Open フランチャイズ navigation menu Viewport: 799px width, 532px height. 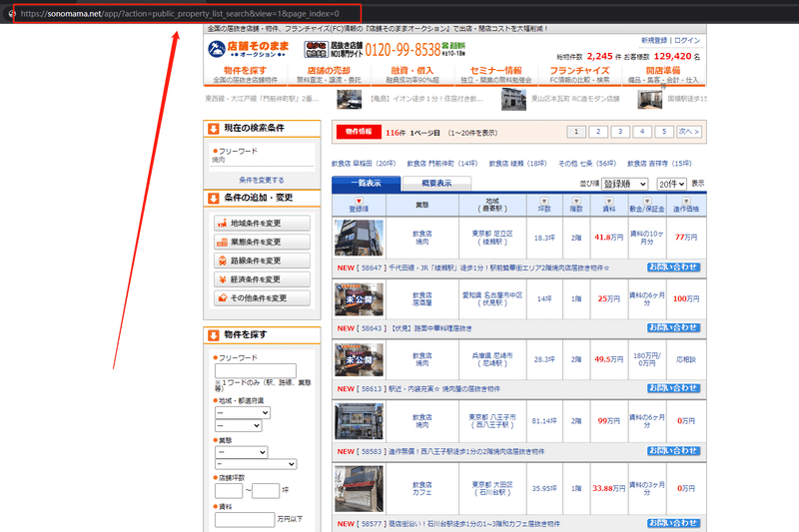[x=579, y=74]
